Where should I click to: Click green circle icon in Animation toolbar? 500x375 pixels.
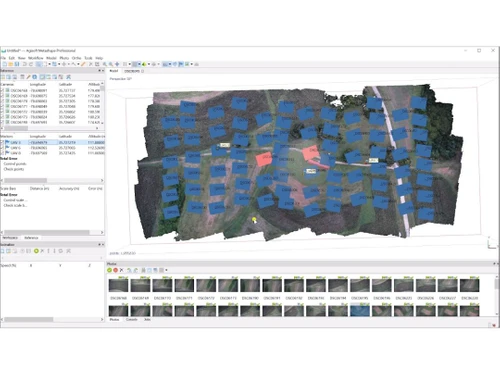pyautogui.click(x=36, y=251)
